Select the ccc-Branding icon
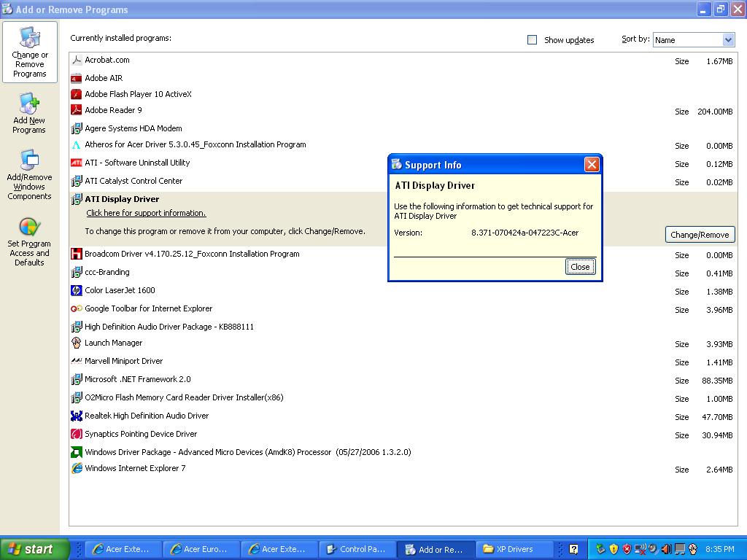 76,273
